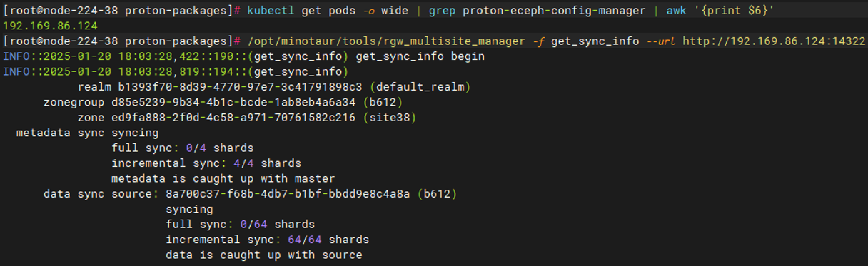Click the rgw_multisite_manager tool path
This screenshot has height=266, width=868.
click(386, 41)
